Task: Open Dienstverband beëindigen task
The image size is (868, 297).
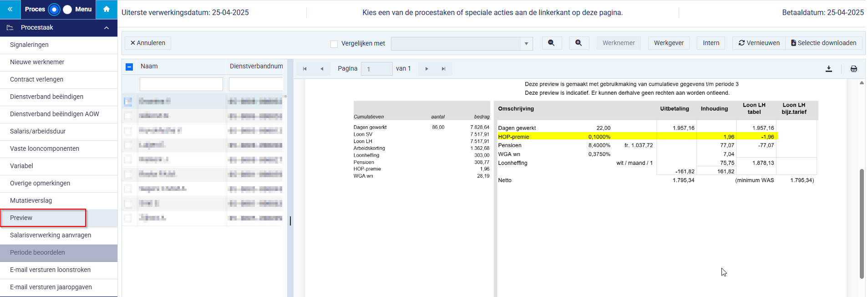Action: pos(59,97)
